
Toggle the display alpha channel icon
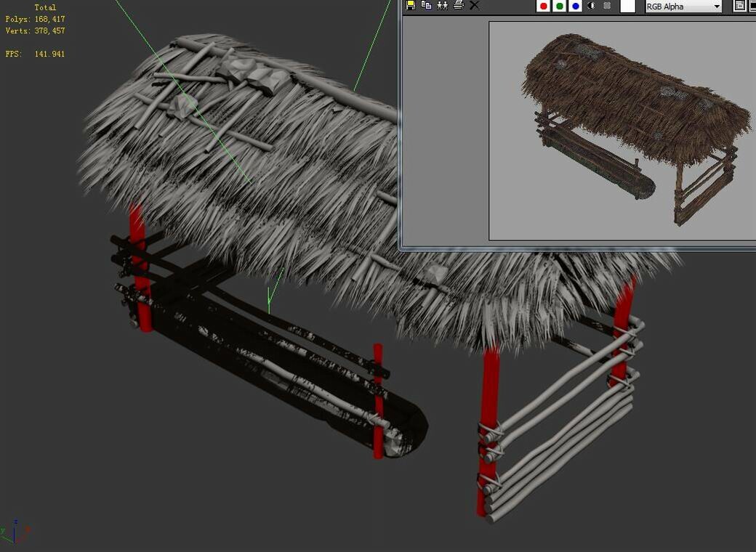(591, 6)
